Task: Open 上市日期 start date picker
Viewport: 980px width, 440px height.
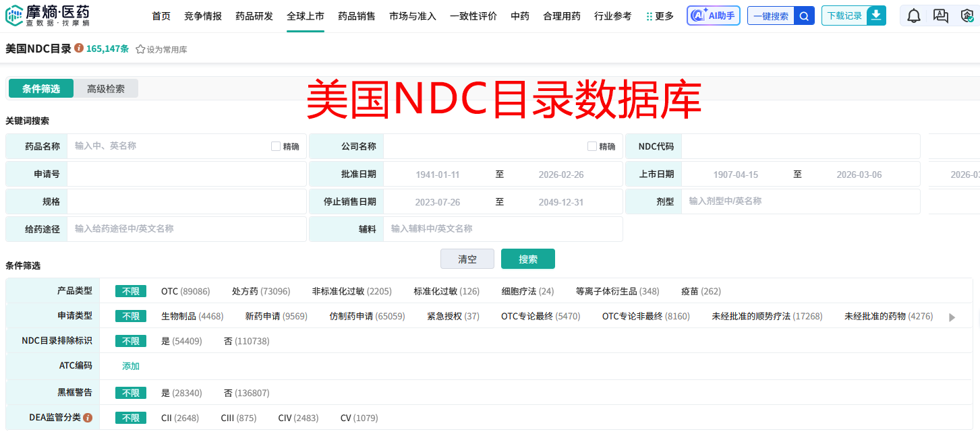Action: 736,175
